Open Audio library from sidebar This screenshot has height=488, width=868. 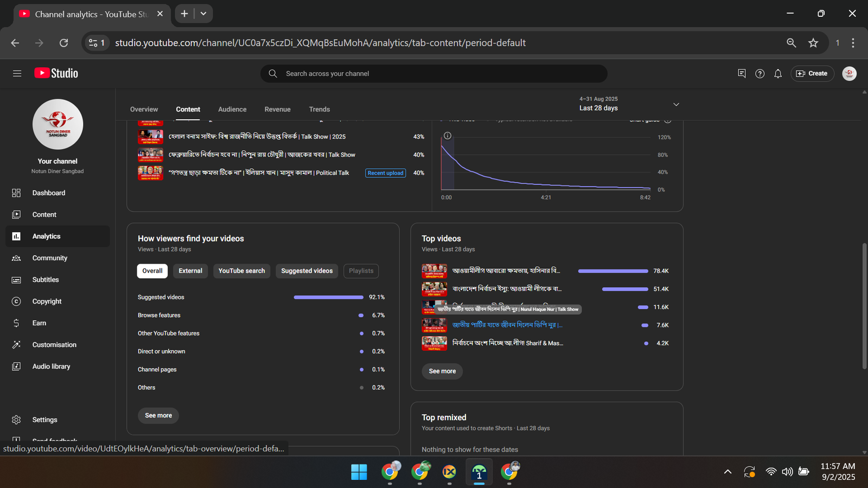click(51, 367)
